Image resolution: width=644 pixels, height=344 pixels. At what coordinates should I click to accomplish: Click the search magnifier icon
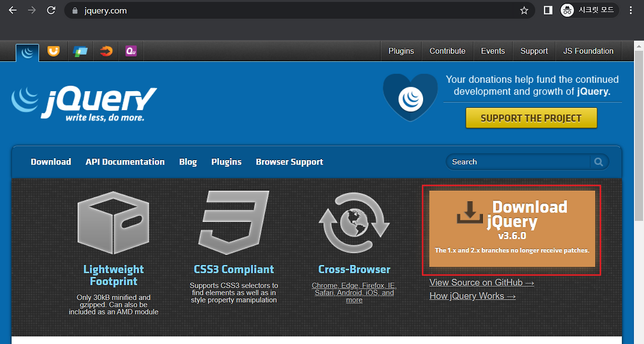pos(599,162)
